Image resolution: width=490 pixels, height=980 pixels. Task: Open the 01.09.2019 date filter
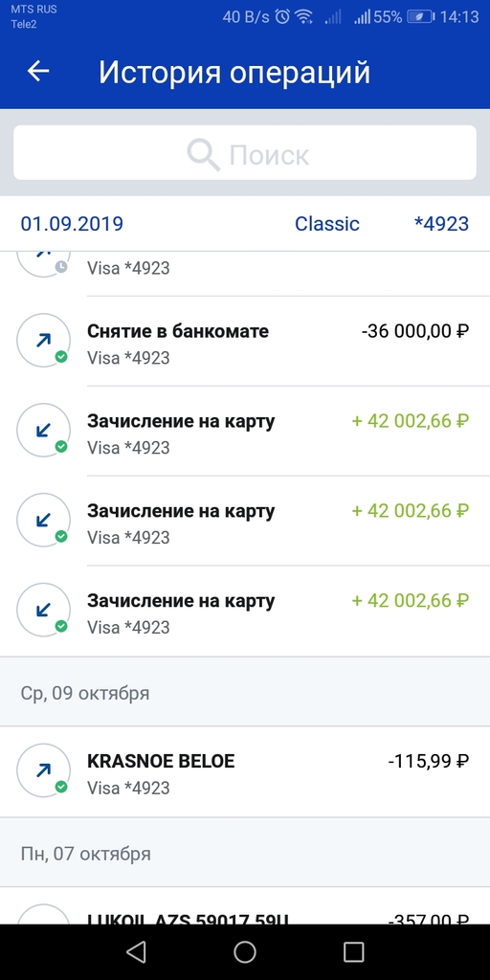72,224
